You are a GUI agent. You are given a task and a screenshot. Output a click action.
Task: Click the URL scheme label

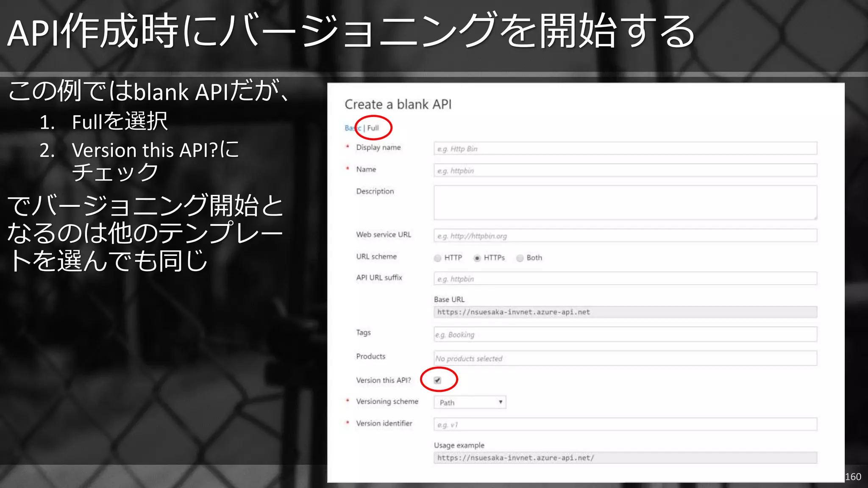[376, 257]
